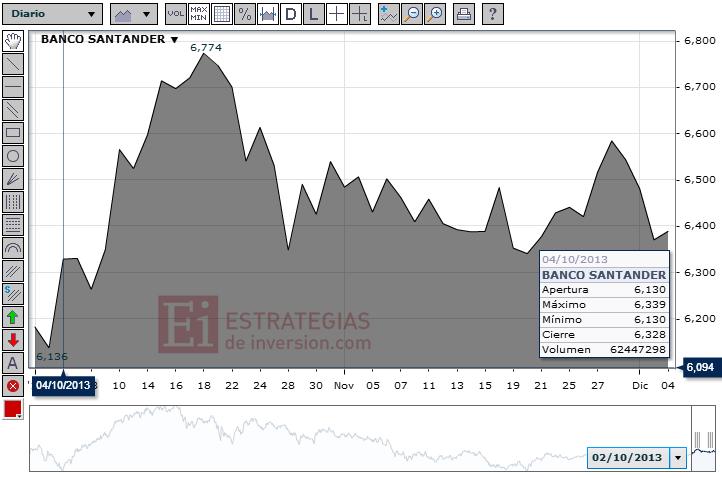Select the text annotation A tool
Screen dimensions: 722x478
(x=13, y=363)
